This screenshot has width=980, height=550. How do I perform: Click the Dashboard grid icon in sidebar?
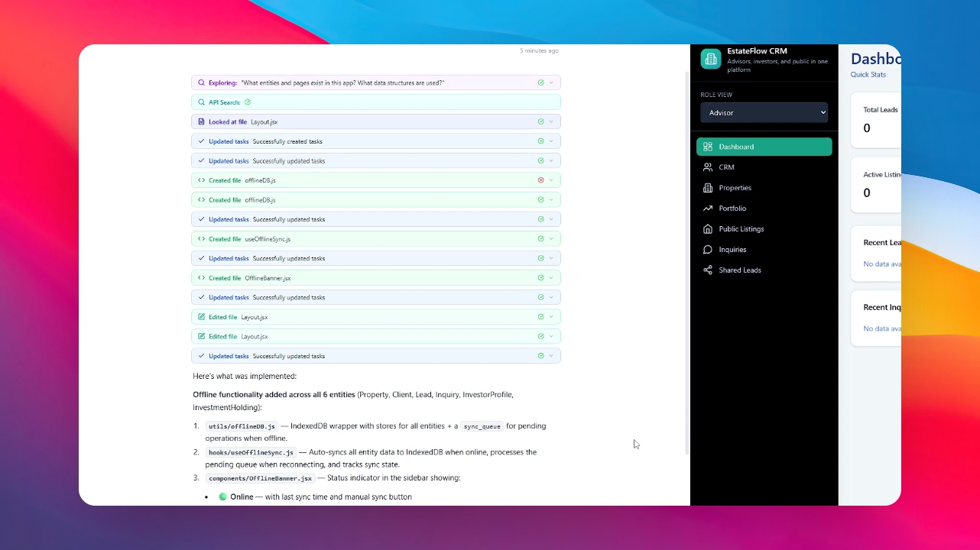click(x=708, y=147)
